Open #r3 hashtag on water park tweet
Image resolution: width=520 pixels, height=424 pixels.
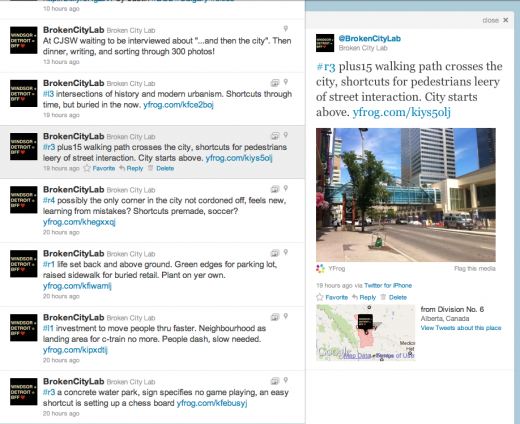(x=49, y=392)
